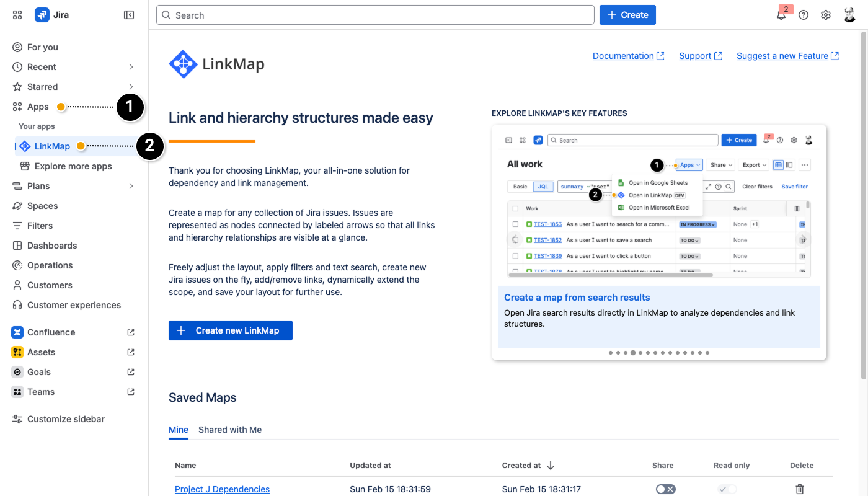Image resolution: width=868 pixels, height=496 pixels.
Task: Open the user profile avatar
Action: coord(850,15)
